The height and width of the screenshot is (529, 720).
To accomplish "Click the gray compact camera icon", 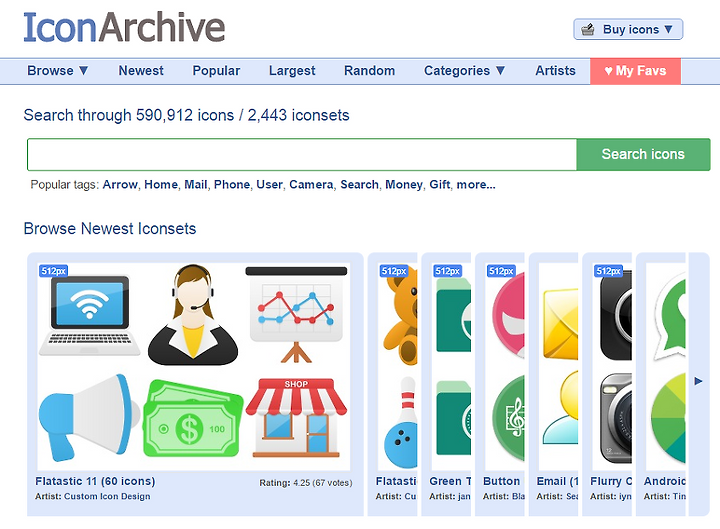I will coord(615,418).
